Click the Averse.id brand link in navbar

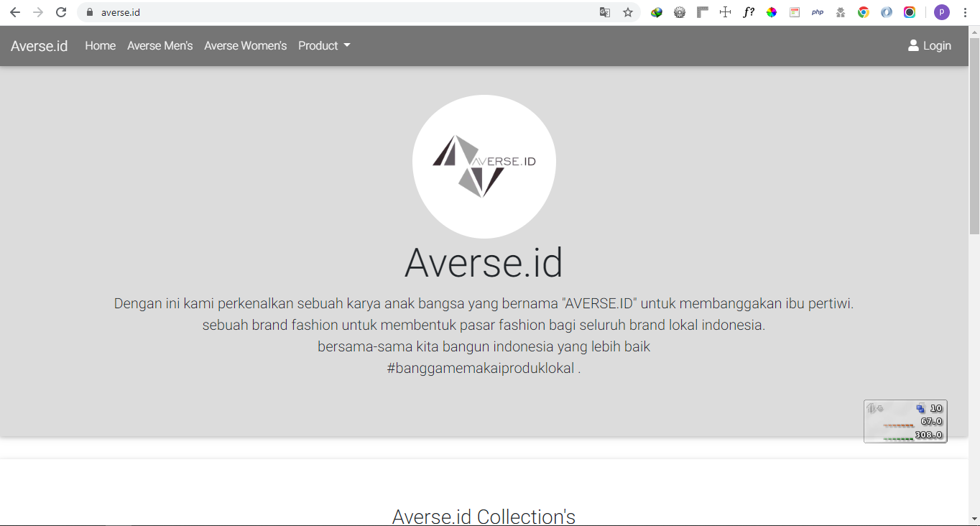[x=40, y=46]
